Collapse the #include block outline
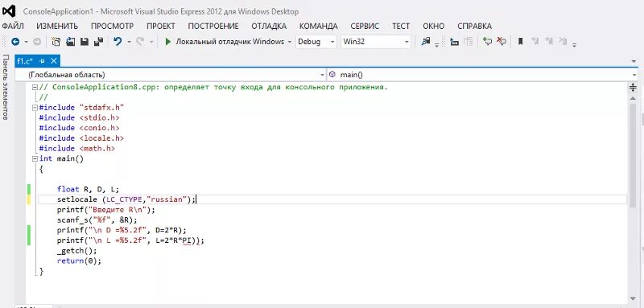This screenshot has height=308, width=644. (x=35, y=108)
